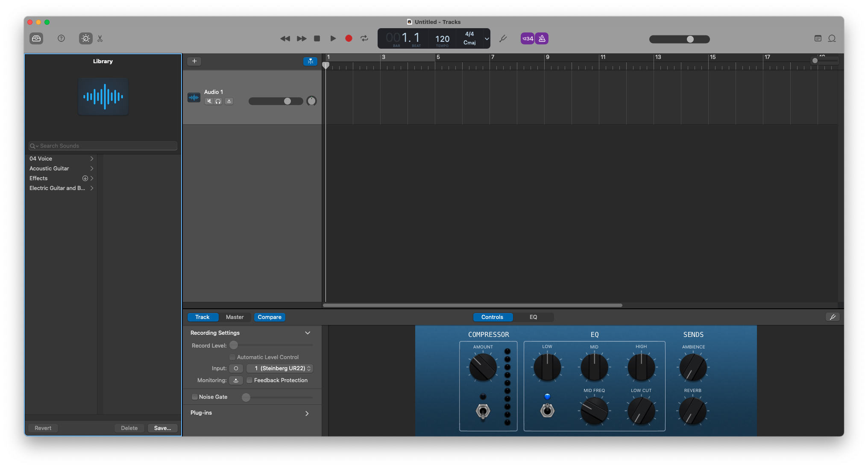The height and width of the screenshot is (468, 868).
Task: Click the Compare tab in lower panel
Action: click(269, 317)
